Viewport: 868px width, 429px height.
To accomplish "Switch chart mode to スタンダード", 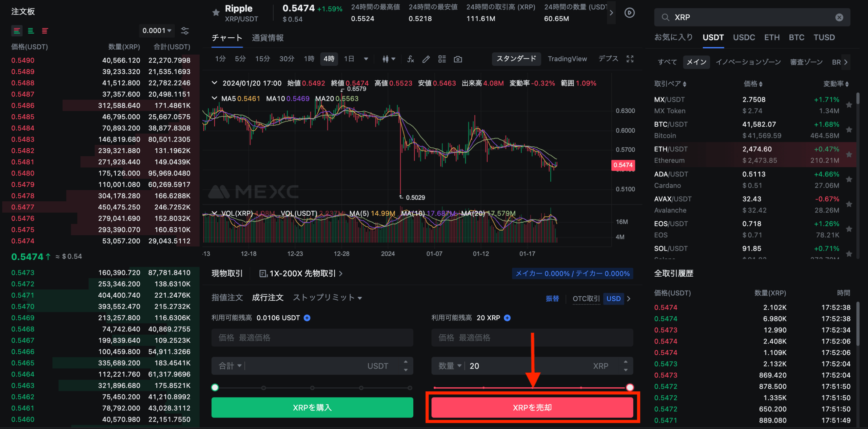I will pos(516,59).
